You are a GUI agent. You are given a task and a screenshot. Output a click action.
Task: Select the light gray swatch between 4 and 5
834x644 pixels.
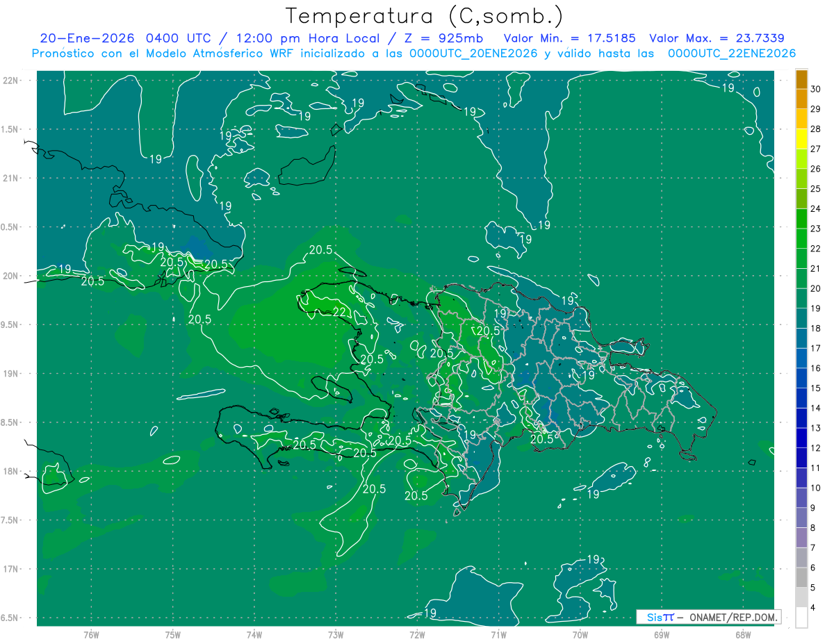801,597
